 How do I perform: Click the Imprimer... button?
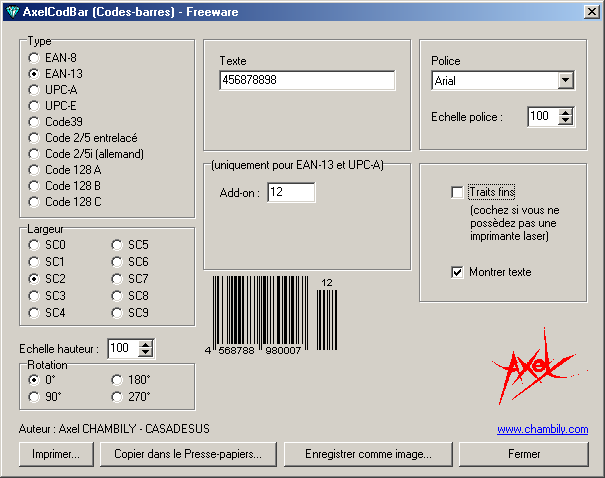(56, 454)
